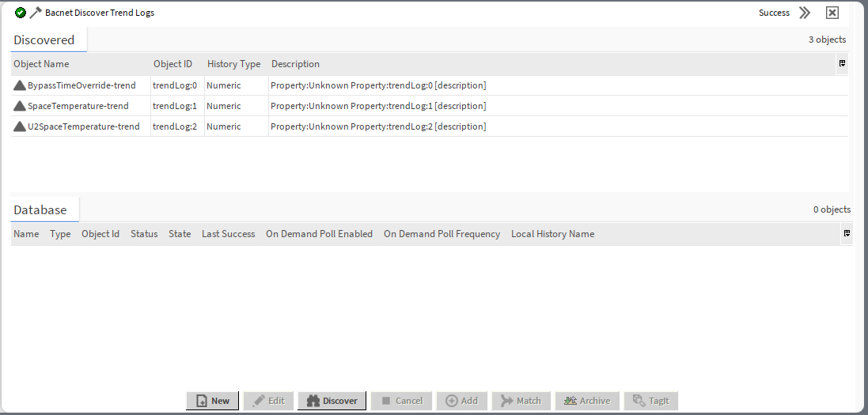Sort Database by Last Success column
868x415 pixels.
[228, 234]
